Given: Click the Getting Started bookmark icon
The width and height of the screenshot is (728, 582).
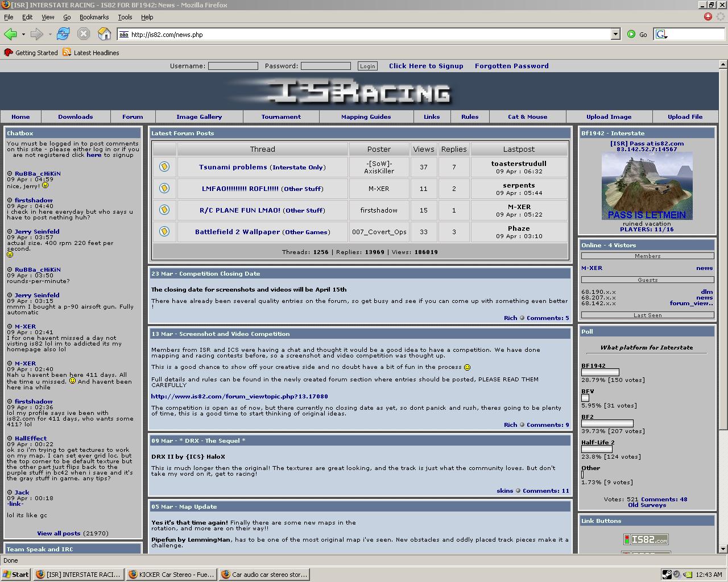Looking at the screenshot, I should coord(8,52).
